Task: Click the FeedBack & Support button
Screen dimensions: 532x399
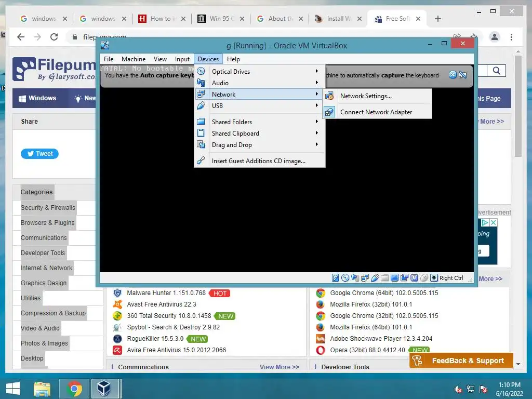Action: [461, 361]
